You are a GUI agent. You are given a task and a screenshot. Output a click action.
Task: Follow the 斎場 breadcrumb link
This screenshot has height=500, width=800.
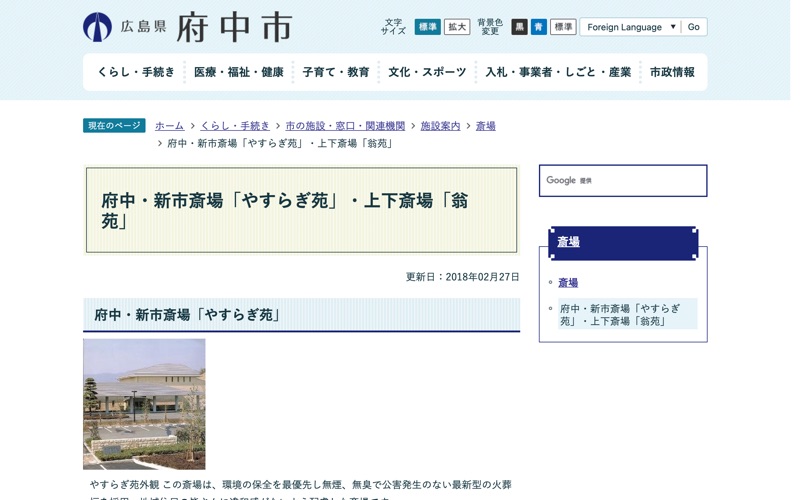[486, 126]
